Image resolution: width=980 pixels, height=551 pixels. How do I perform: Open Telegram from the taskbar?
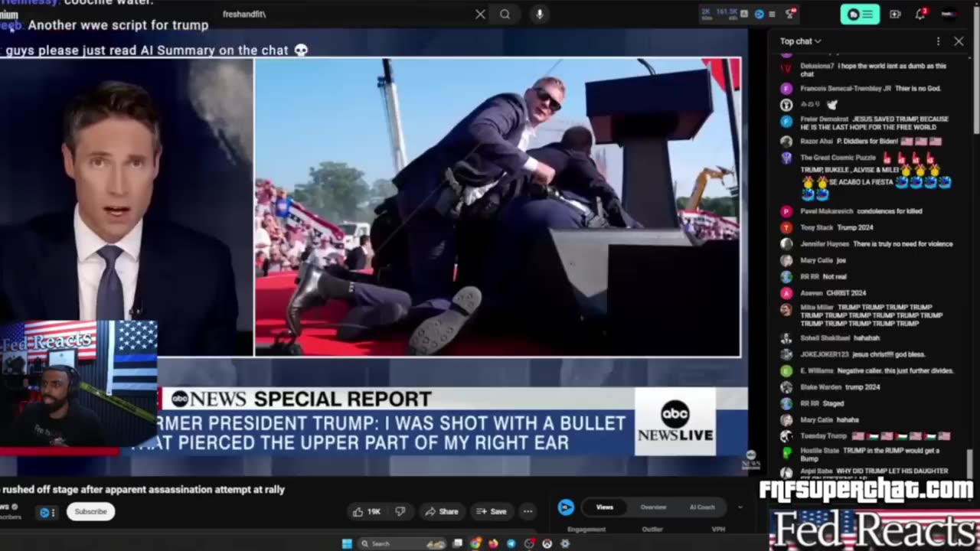(x=511, y=543)
